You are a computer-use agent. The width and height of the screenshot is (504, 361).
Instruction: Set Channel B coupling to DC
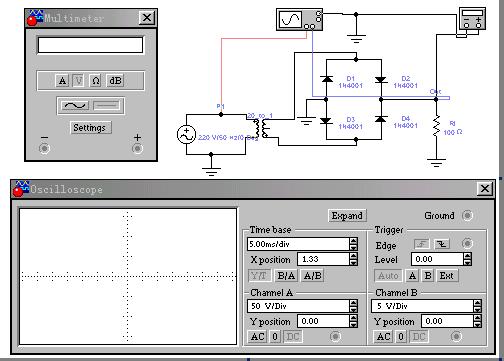coord(419,337)
